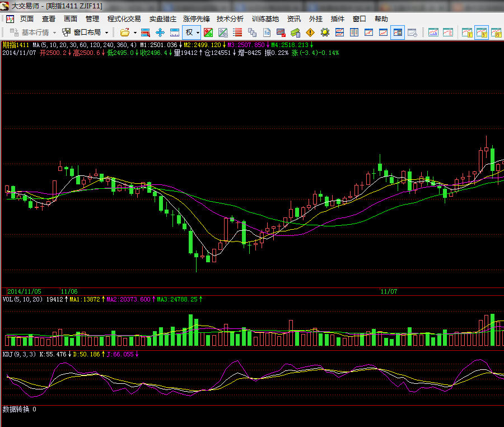
Task: Toggle the 1-minute period chart button
Action: point(467,33)
